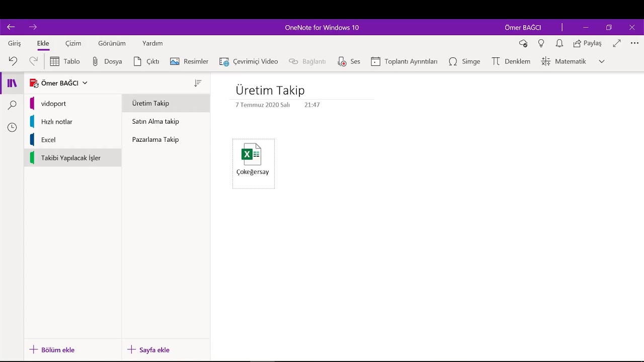
Task: Insert Toplantı Ayrıntıları meeting details
Action: 404,61
